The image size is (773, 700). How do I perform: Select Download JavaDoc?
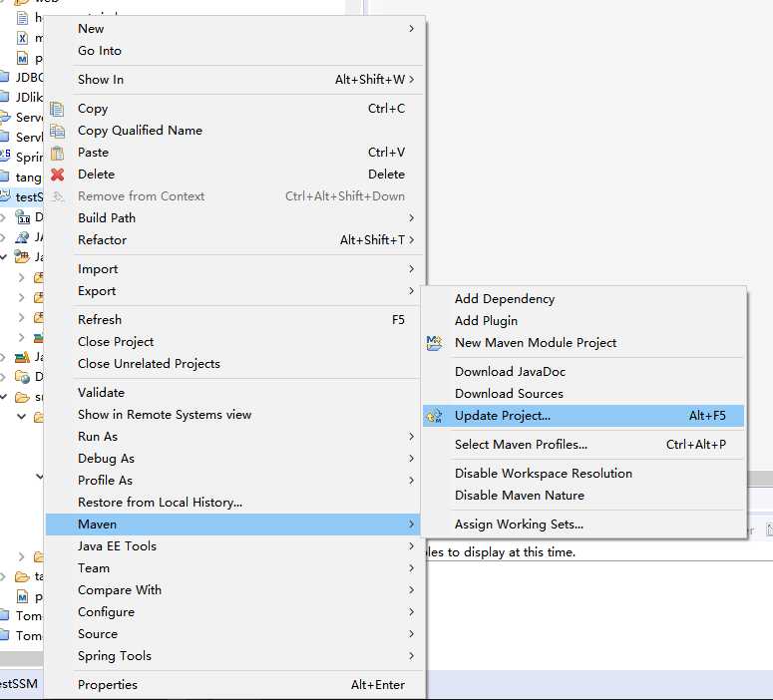583,372
